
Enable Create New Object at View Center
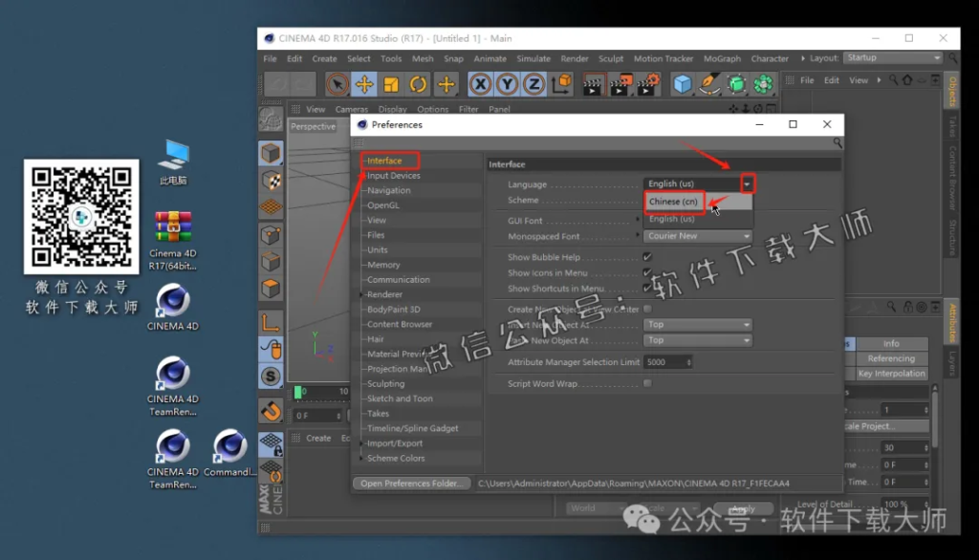tap(648, 310)
